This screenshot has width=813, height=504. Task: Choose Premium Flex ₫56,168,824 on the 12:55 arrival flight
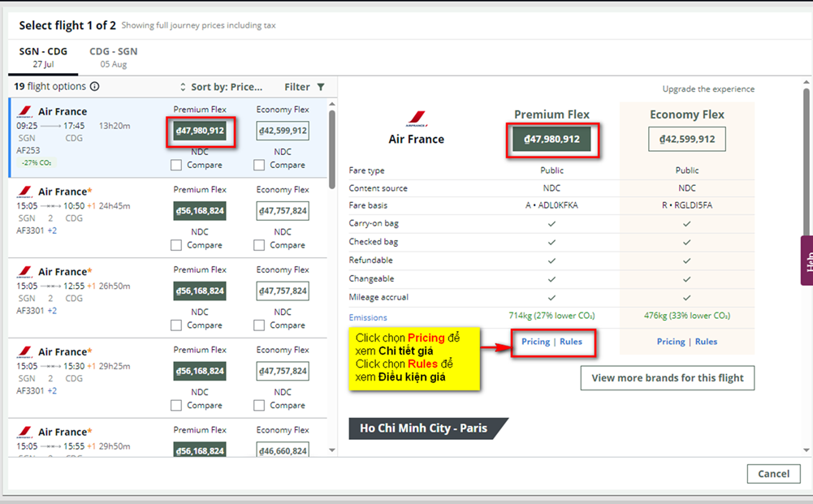coord(200,291)
